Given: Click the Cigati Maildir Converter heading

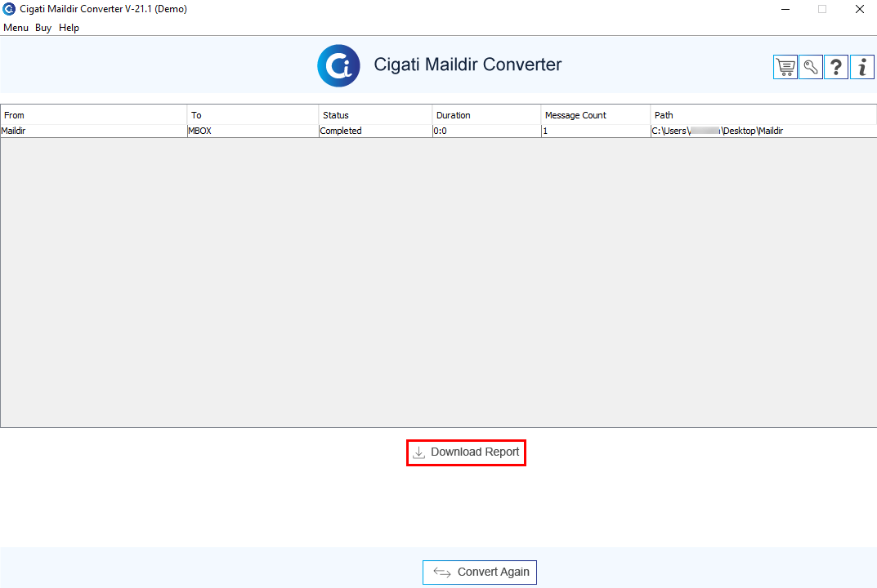Looking at the screenshot, I should pos(468,65).
